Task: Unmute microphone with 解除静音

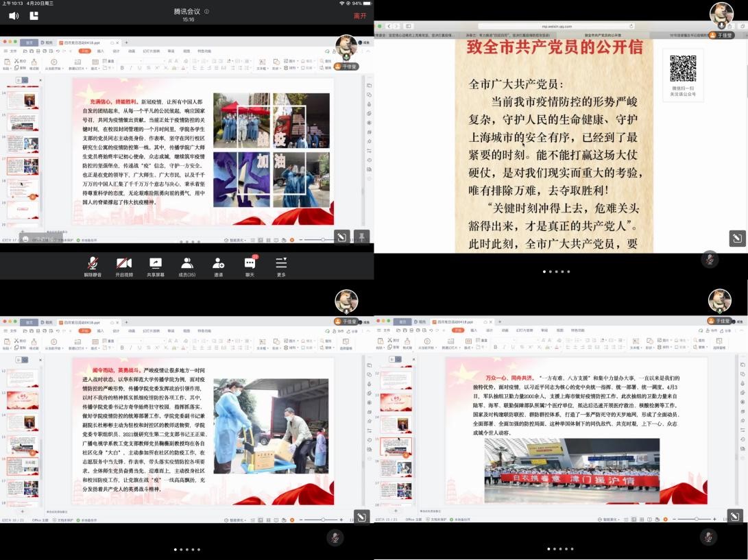Action: (91, 267)
